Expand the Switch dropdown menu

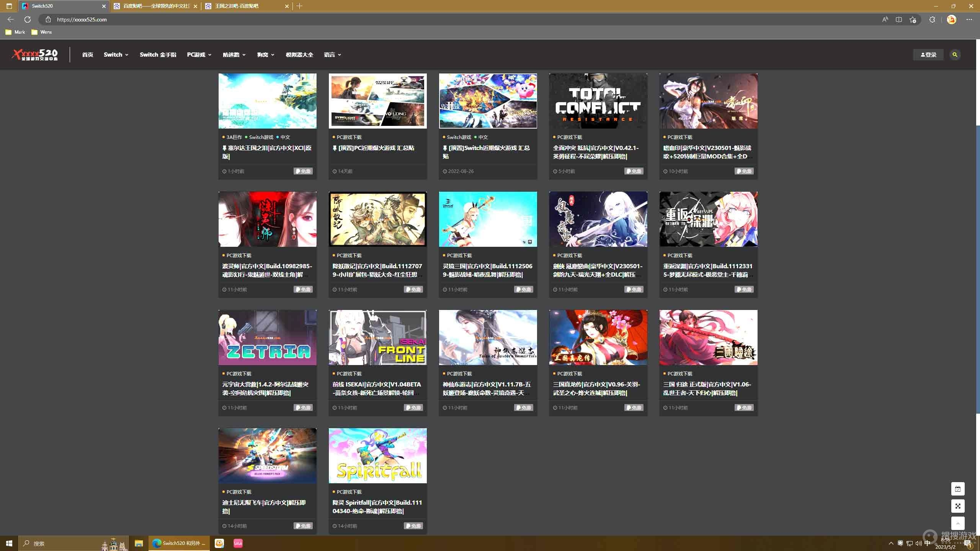tap(116, 55)
